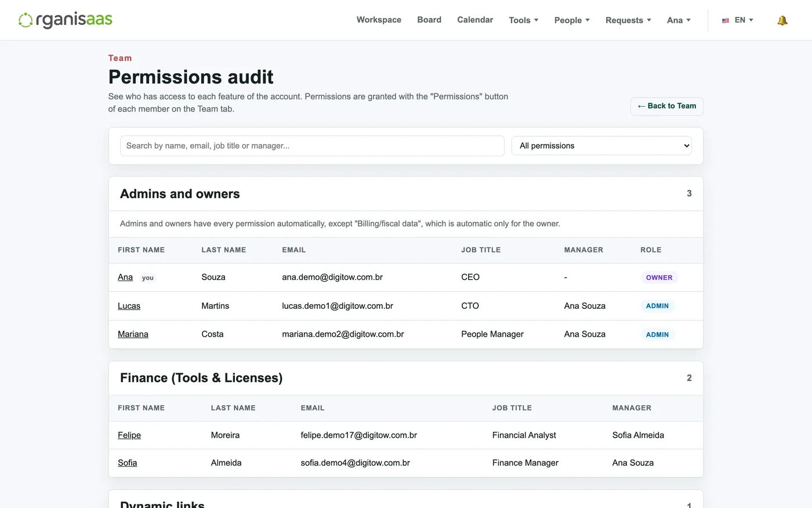Select email mariana.demo2@digitow.com.br
812x508 pixels.
pyautogui.click(x=343, y=334)
